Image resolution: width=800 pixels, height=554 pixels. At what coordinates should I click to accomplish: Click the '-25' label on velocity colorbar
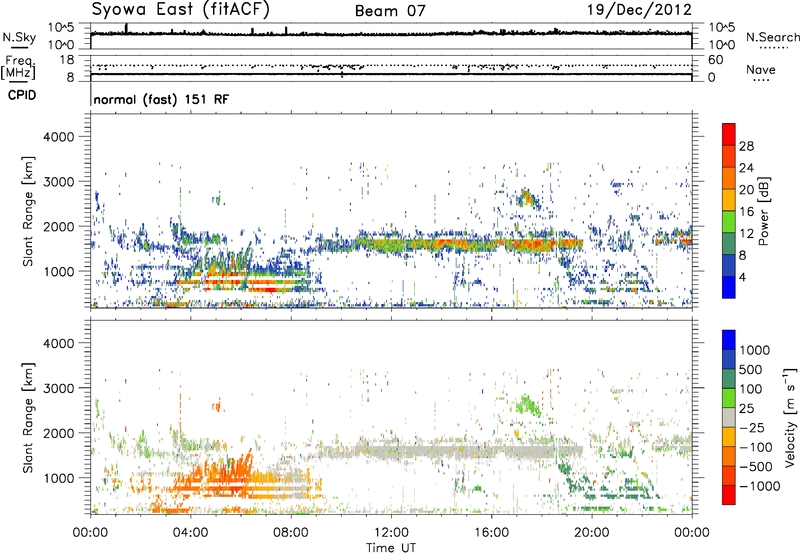click(x=752, y=428)
